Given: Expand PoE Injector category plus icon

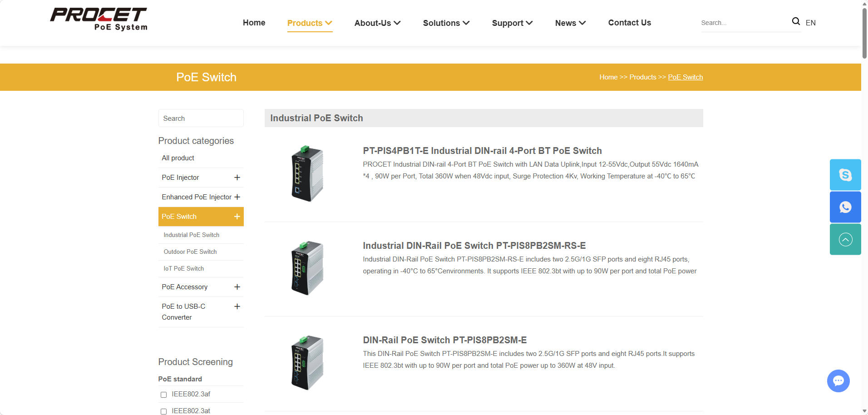Looking at the screenshot, I should [x=237, y=178].
